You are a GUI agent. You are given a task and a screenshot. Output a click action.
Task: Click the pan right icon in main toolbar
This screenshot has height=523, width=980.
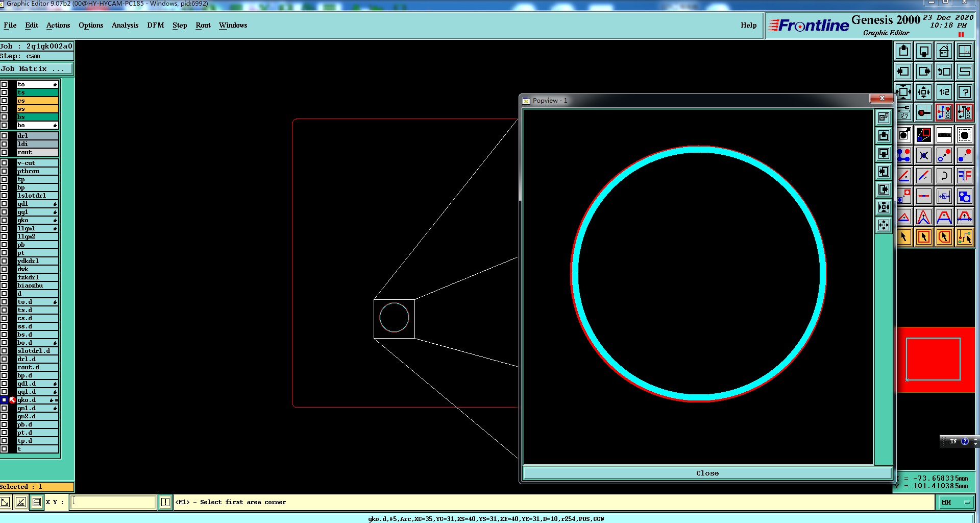(x=924, y=72)
